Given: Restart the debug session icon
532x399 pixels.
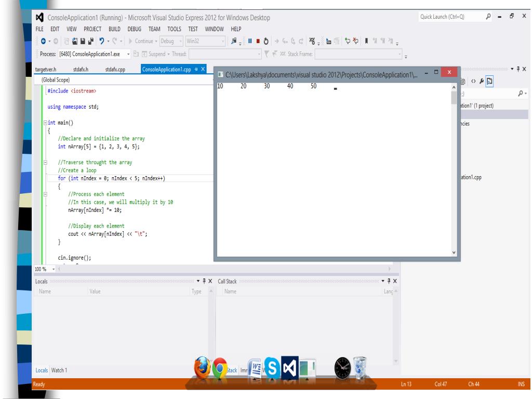Looking at the screenshot, I should pos(266,41).
